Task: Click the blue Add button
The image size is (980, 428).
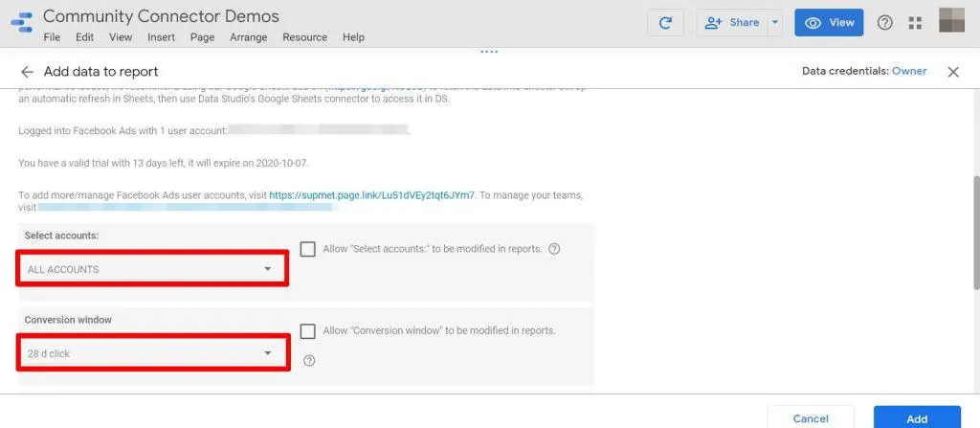Action: [917, 418]
